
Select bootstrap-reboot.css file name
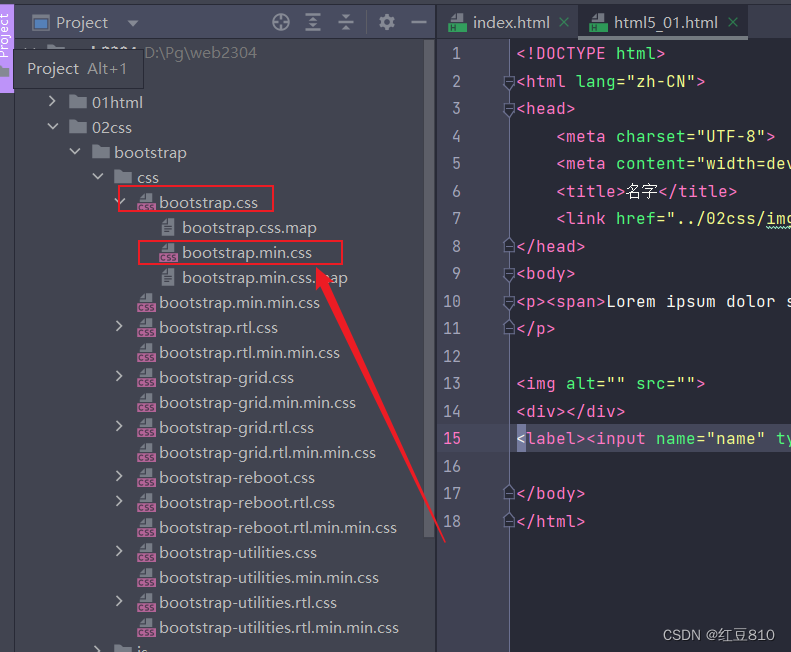pyautogui.click(x=237, y=477)
